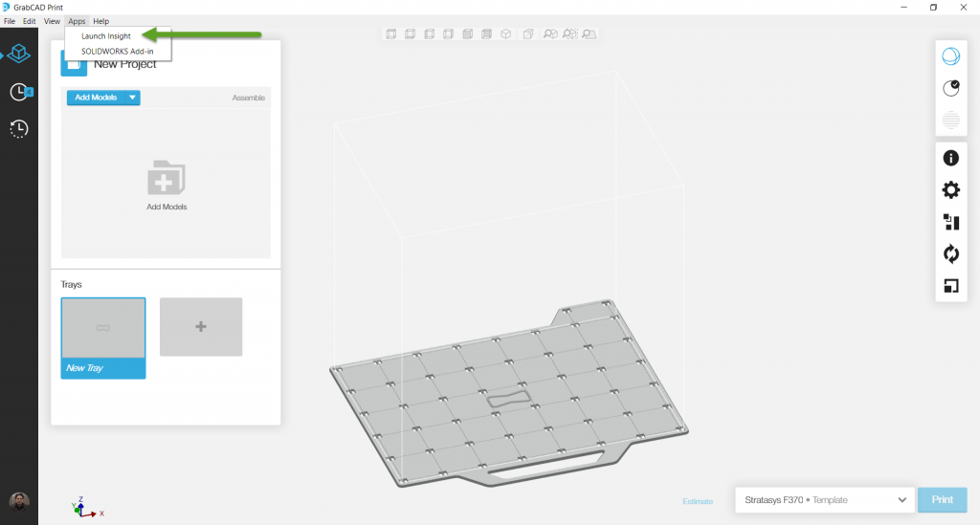980x525 pixels.
Task: Switch to the blue globe model view mode
Action: 951,56
